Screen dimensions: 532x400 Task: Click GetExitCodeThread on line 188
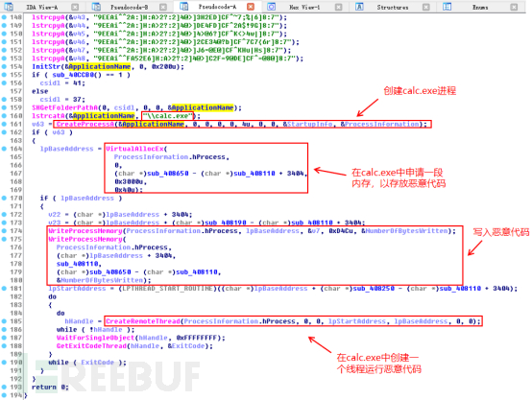coord(91,345)
